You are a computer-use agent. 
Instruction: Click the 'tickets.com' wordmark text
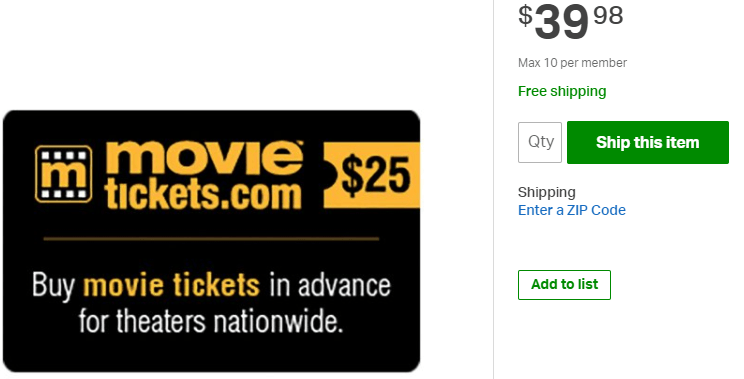click(x=203, y=193)
